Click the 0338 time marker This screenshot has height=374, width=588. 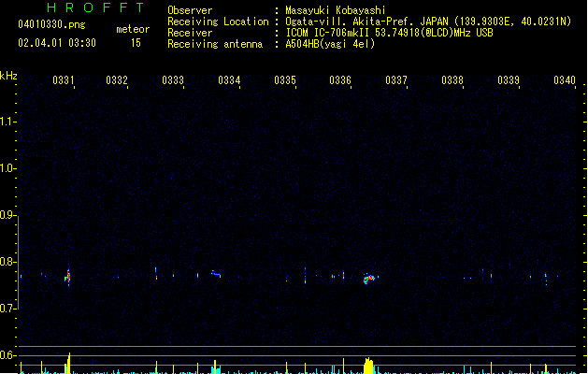[452, 79]
